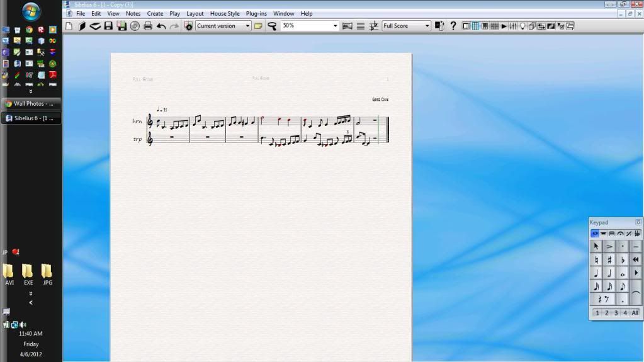The height and width of the screenshot is (362, 644).
Task: Click the accent mark on Keypad
Action: [609, 246]
